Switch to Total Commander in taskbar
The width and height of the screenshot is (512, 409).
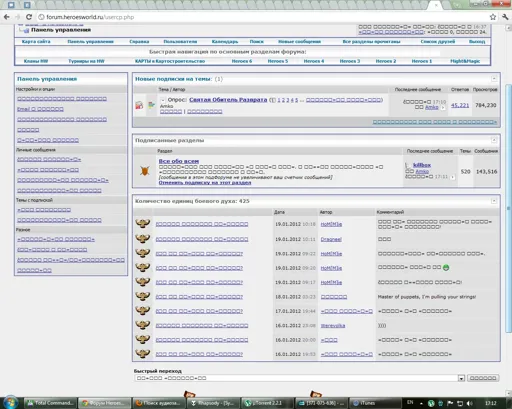pyautogui.click(x=50, y=403)
